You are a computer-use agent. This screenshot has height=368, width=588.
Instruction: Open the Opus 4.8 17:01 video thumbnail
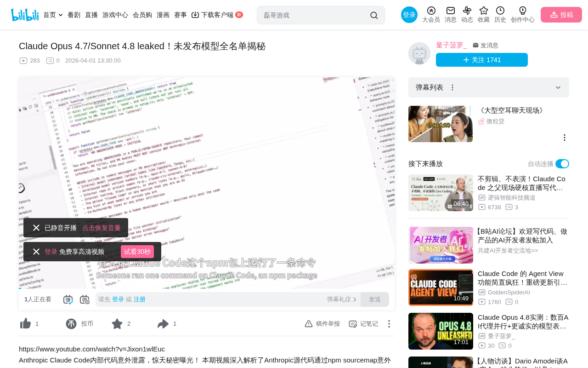pos(441,331)
